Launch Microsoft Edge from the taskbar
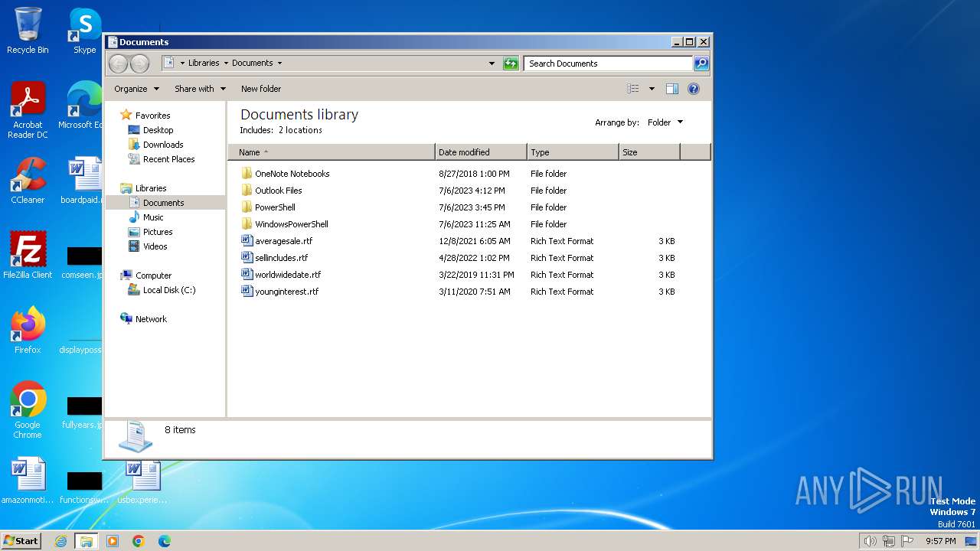The image size is (980, 551). point(165,541)
